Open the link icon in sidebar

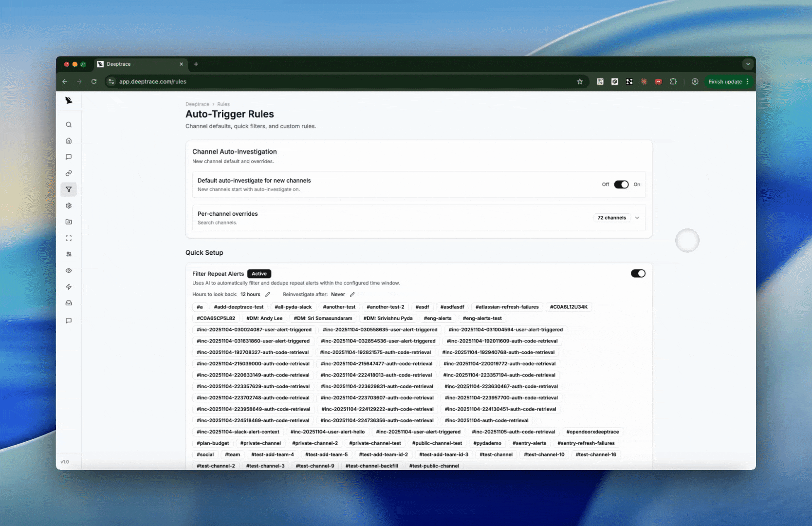pos(69,173)
